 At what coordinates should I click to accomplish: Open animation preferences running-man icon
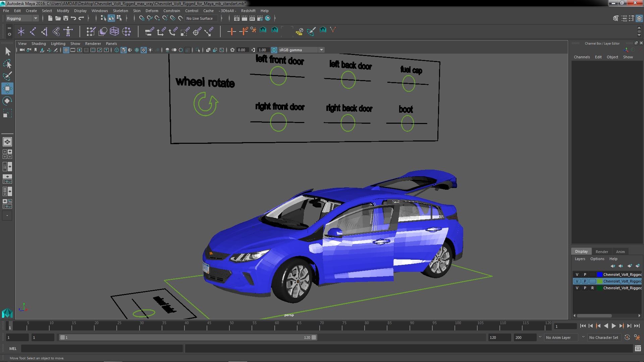click(637, 338)
